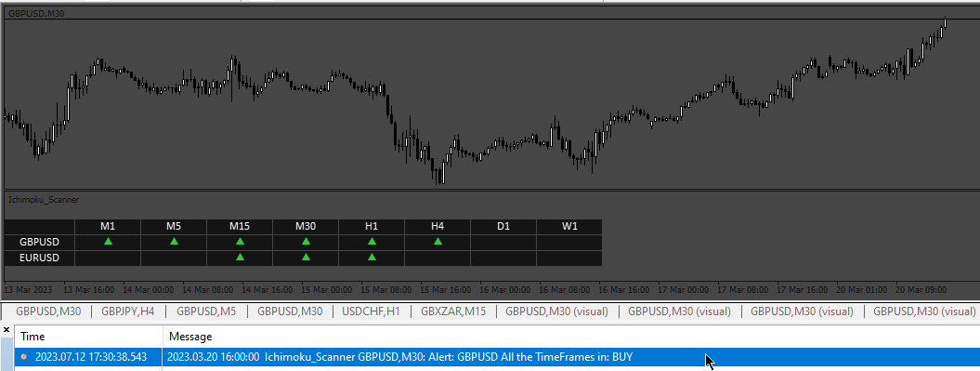This screenshot has height=371, width=980.
Task: Switch to the GBPJPY,H4 chart tab
Action: click(127, 311)
